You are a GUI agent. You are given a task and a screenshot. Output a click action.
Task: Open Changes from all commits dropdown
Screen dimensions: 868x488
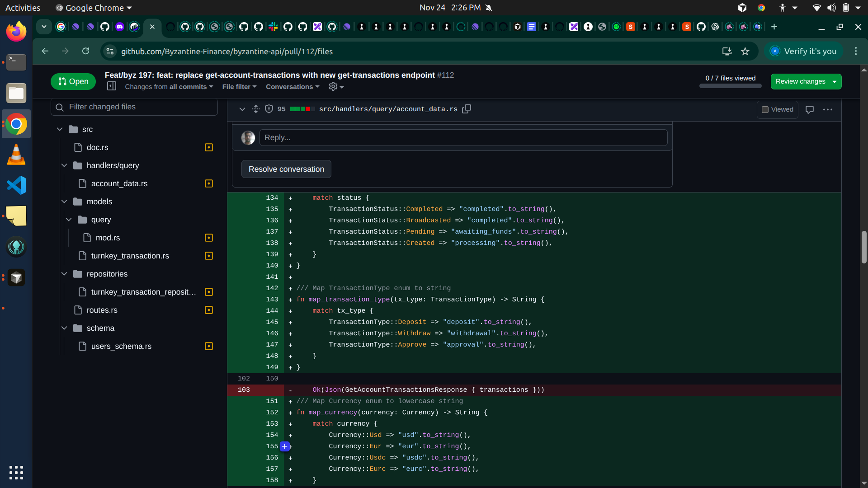click(x=169, y=87)
